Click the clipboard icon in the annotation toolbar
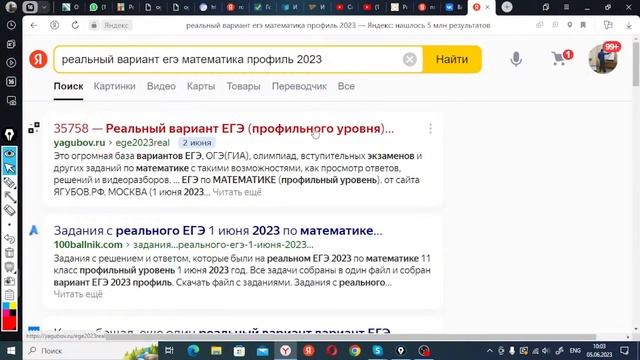The height and width of the screenshot is (360, 640). [x=9, y=294]
